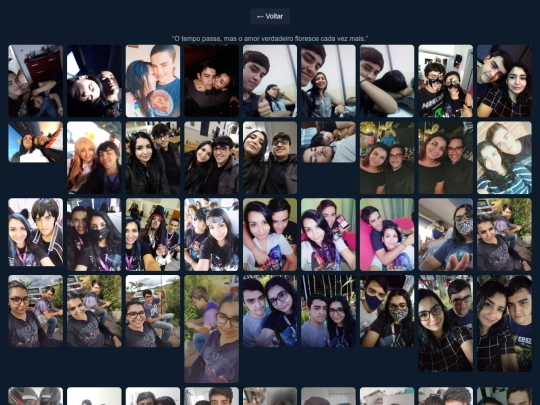Image resolution: width=540 pixels, height=405 pixels.
Task: Open the photo with black painted faces
Action: point(446,81)
